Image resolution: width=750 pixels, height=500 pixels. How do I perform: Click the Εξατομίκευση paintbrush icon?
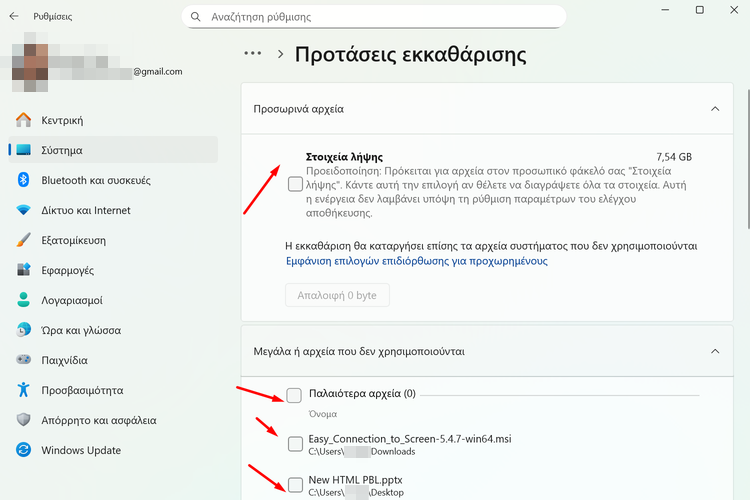click(23, 240)
